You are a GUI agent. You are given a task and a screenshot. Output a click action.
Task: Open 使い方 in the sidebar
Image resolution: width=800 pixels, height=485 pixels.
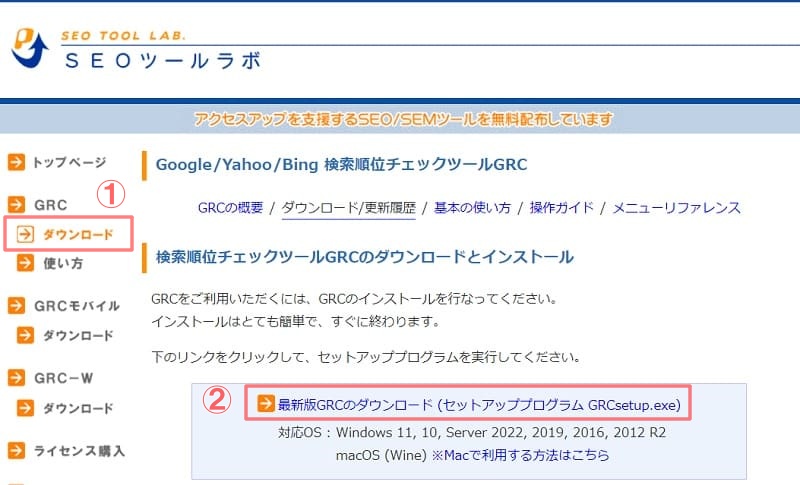click(x=63, y=263)
